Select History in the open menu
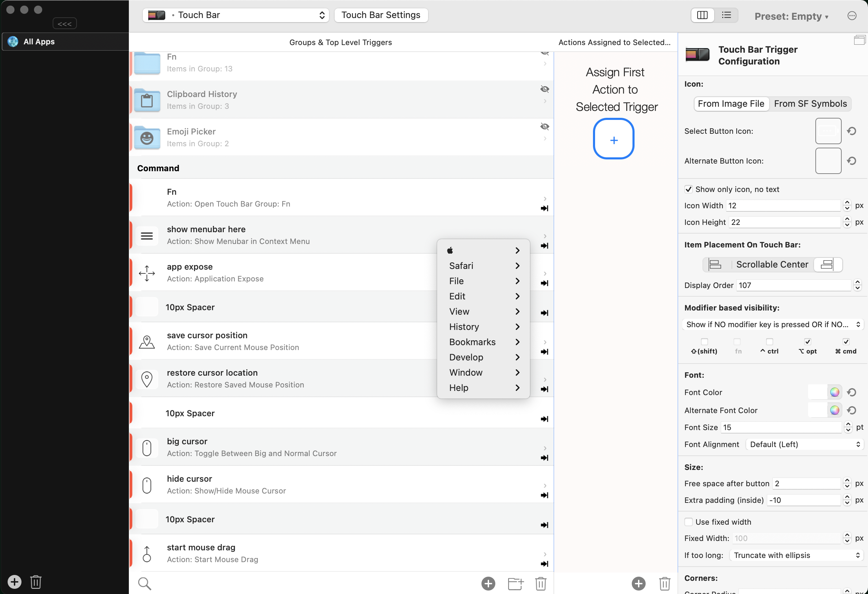The height and width of the screenshot is (594, 868). click(x=464, y=326)
